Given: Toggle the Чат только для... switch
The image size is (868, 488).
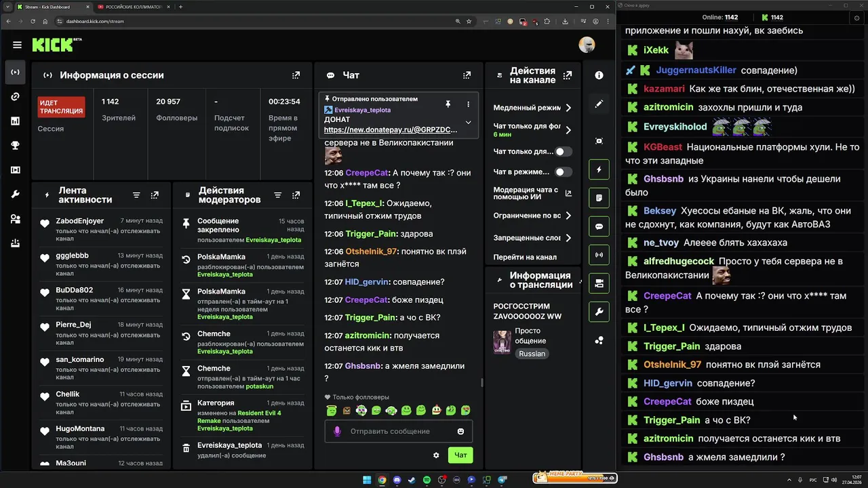Looking at the screenshot, I should coord(564,152).
